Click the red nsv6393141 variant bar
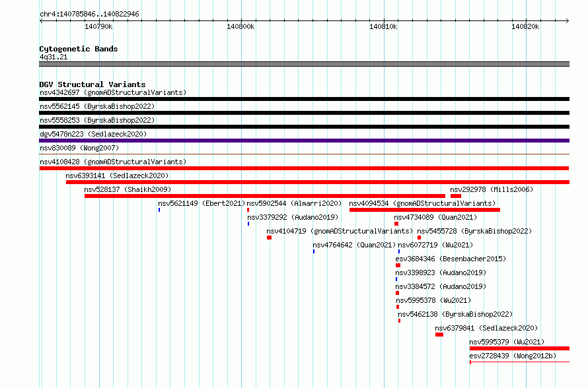This screenshot has width=588, height=388. [x=318, y=182]
